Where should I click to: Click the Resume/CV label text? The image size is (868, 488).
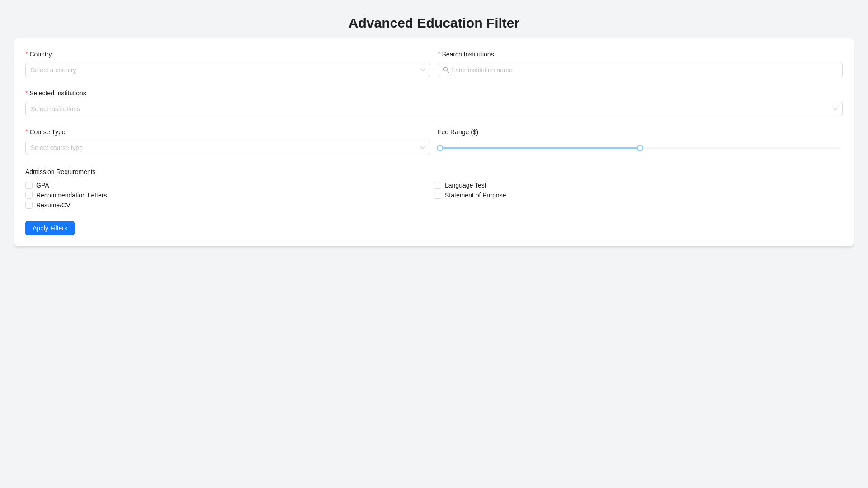tap(53, 205)
